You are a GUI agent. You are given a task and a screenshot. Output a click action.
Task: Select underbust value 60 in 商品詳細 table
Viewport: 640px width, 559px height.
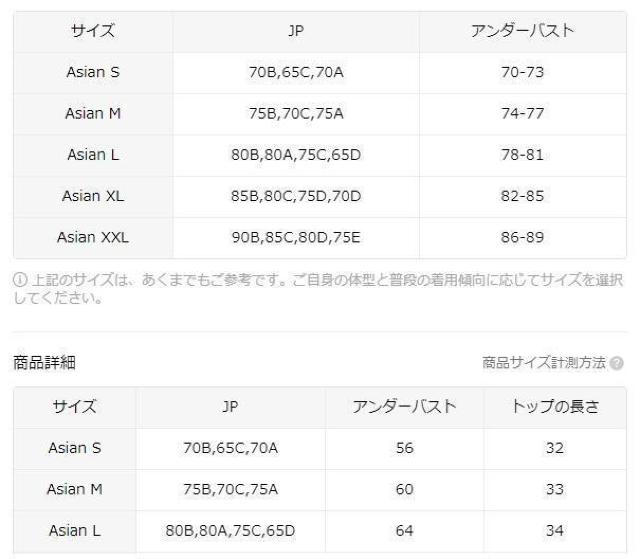405,489
